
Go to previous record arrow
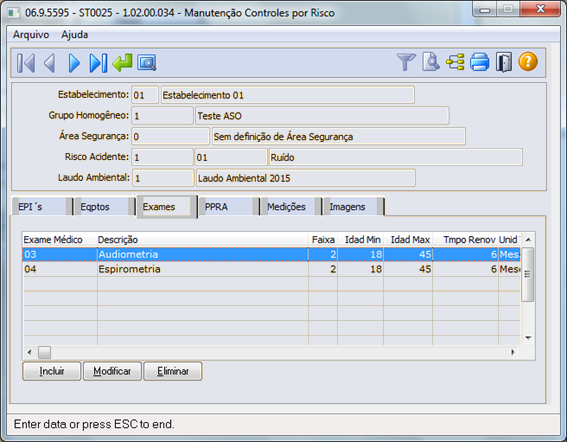pos(50,63)
